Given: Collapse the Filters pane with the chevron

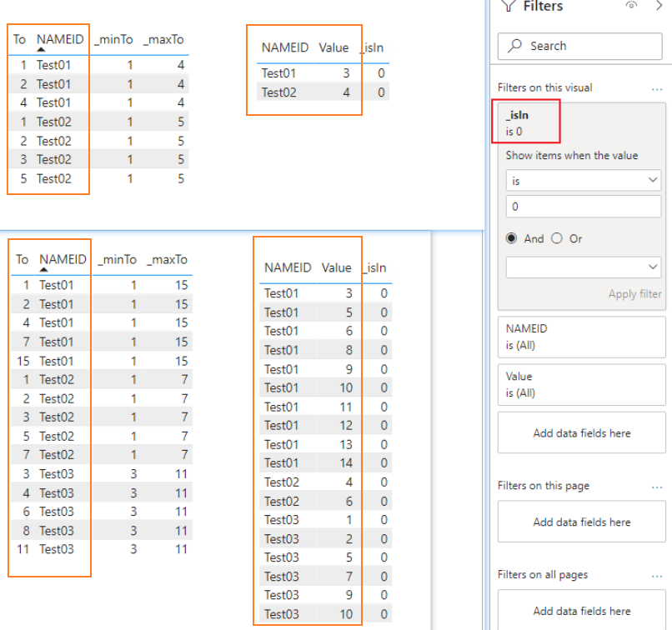Looking at the screenshot, I should tap(659, 6).
